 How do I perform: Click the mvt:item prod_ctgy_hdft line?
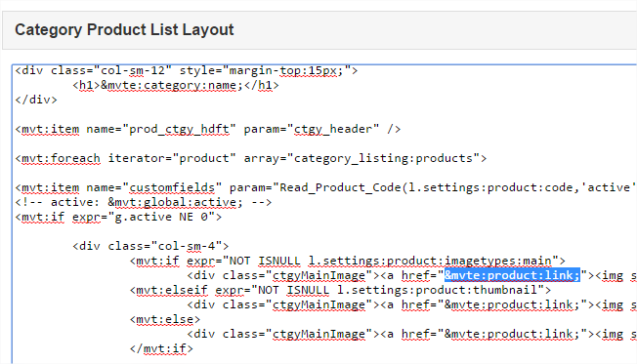208,129
